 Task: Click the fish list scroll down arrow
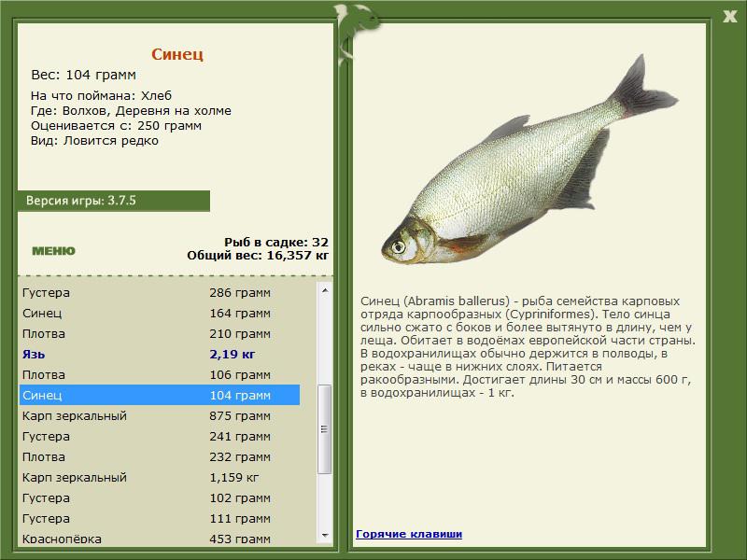click(325, 535)
